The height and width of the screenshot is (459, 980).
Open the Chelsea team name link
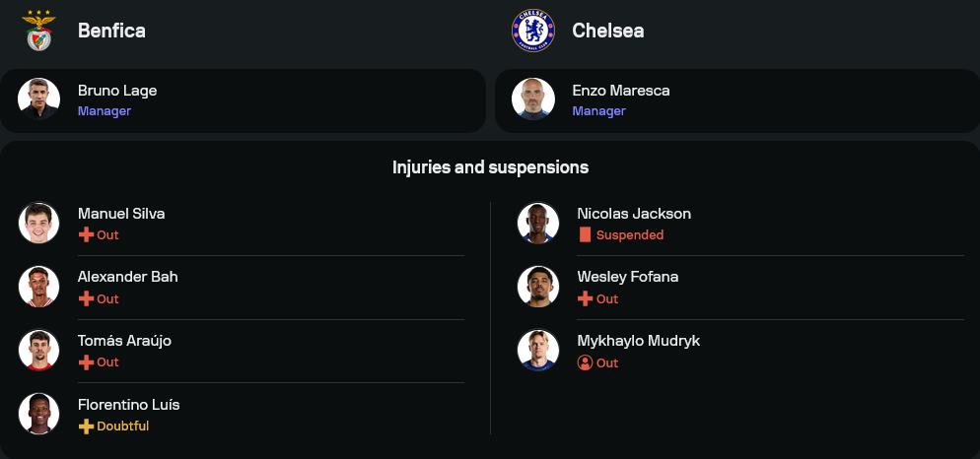coord(607,31)
